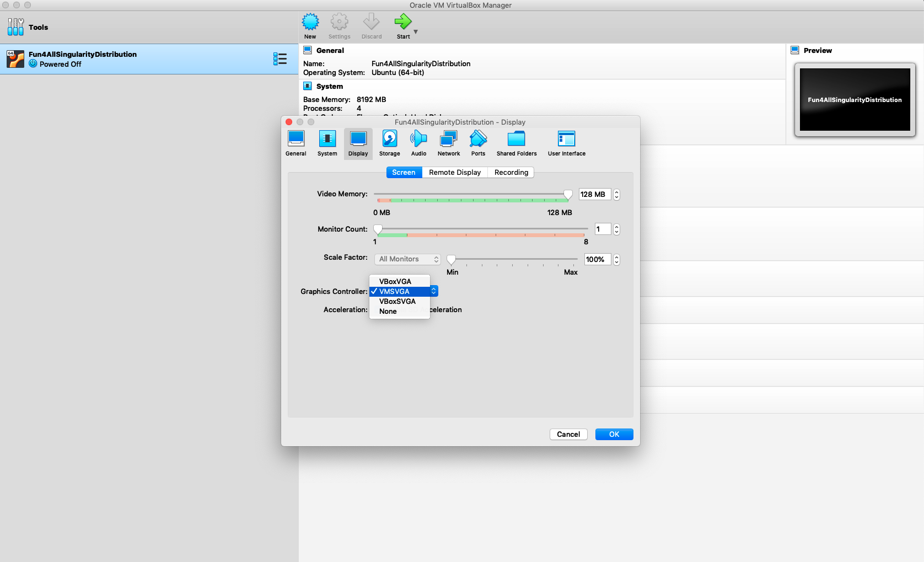This screenshot has width=924, height=562.
Task: Switch to the Screen tab
Action: (x=404, y=173)
